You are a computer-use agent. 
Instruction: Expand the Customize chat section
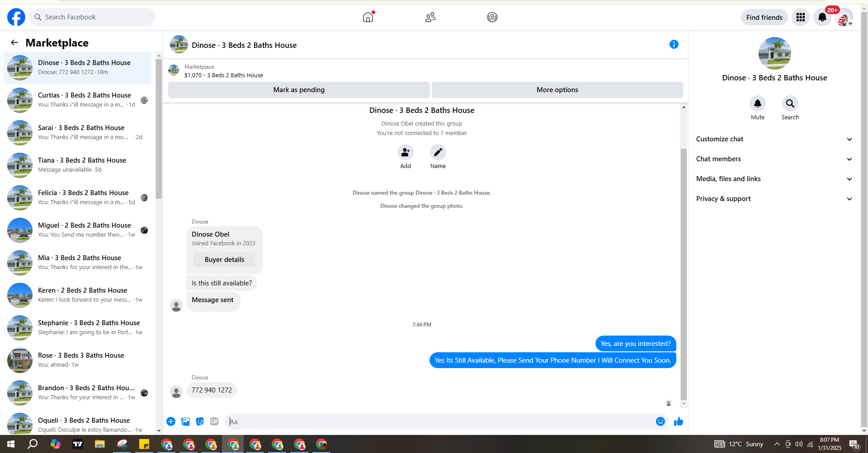click(774, 139)
